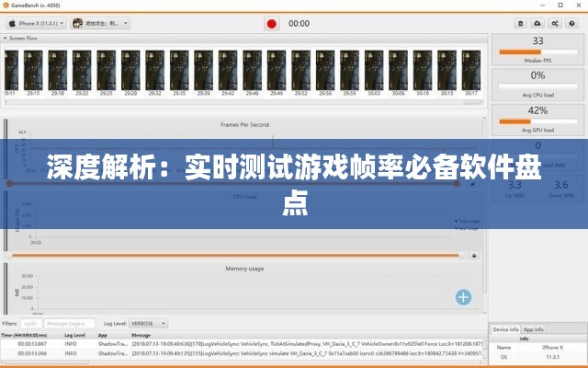Screen dimensions: 588x368
Task: Click the Avg GPU load progress bar
Action: 538,121
